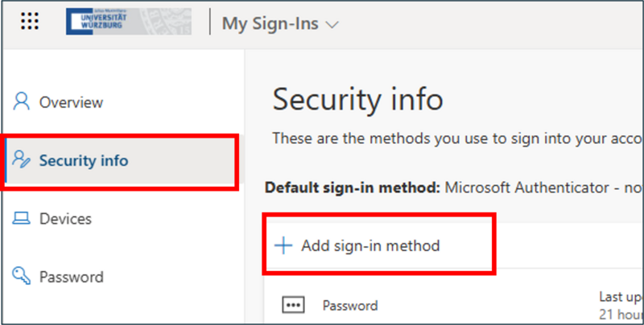644x325 pixels.
Task: Open the app launcher waffle grid
Action: pyautogui.click(x=29, y=23)
